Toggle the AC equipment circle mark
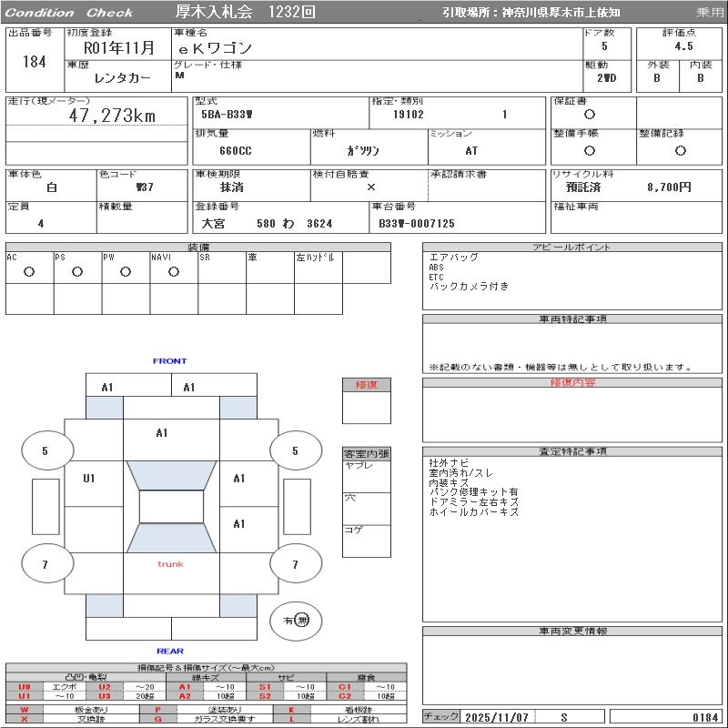The height and width of the screenshot is (728, 728). (x=29, y=272)
